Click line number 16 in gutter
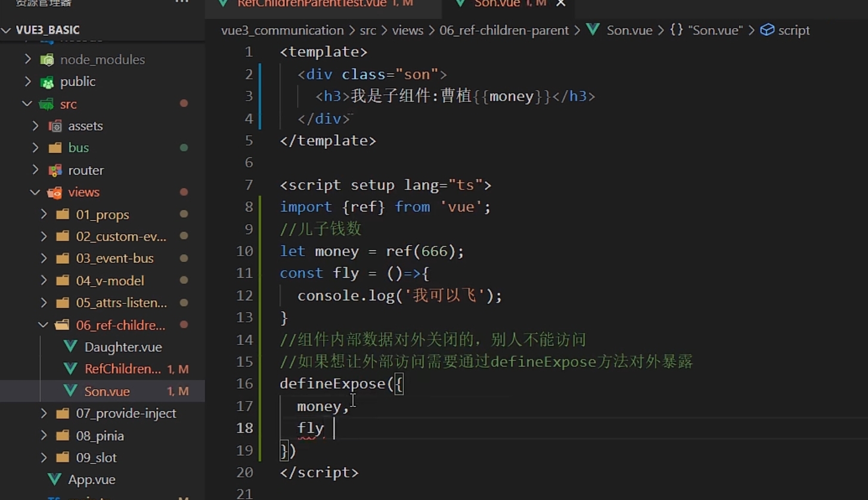868x500 pixels. pyautogui.click(x=244, y=383)
